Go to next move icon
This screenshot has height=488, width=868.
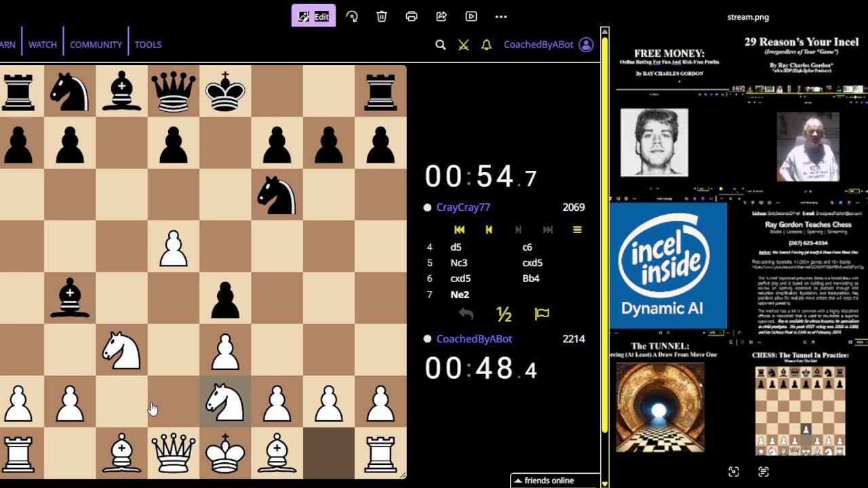519,230
